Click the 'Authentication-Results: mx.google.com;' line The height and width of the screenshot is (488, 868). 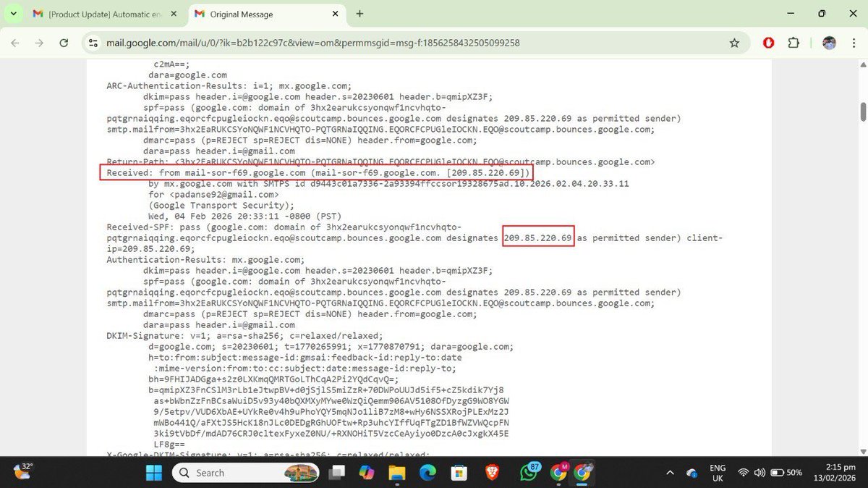click(205, 260)
